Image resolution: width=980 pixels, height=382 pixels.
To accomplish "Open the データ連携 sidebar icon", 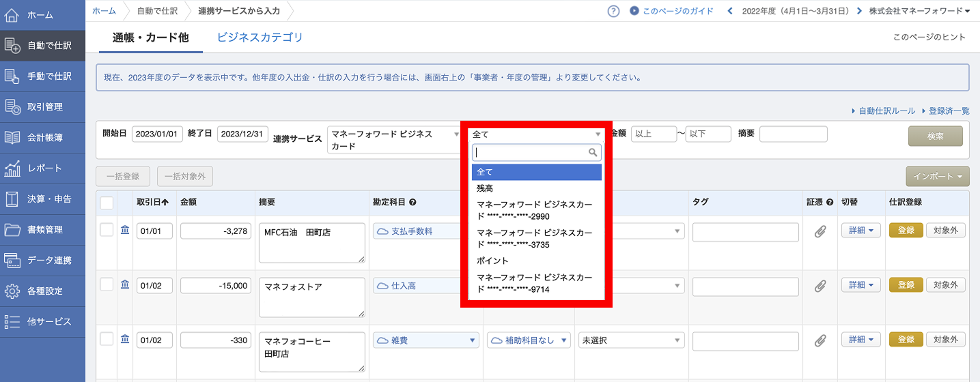I will 12,260.
